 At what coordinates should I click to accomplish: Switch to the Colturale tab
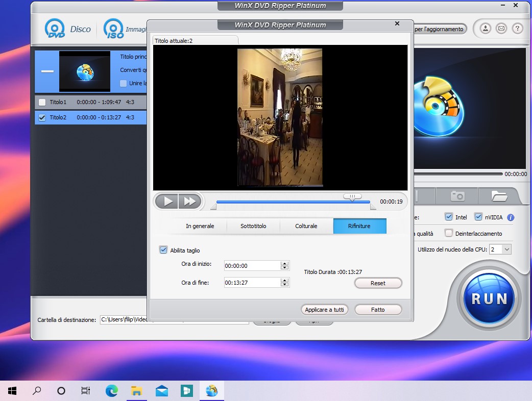(x=306, y=226)
